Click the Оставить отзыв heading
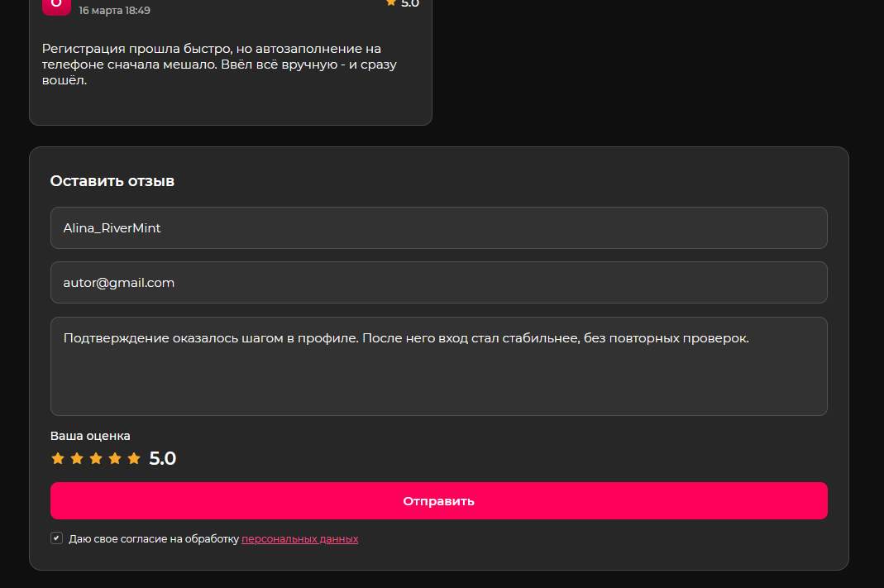This screenshot has width=884, height=588. click(x=112, y=181)
